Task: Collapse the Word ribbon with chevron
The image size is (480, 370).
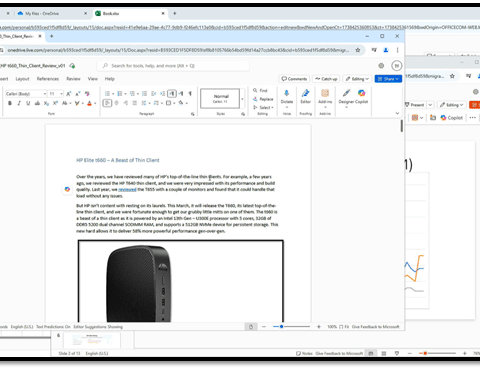Action: click(x=397, y=113)
